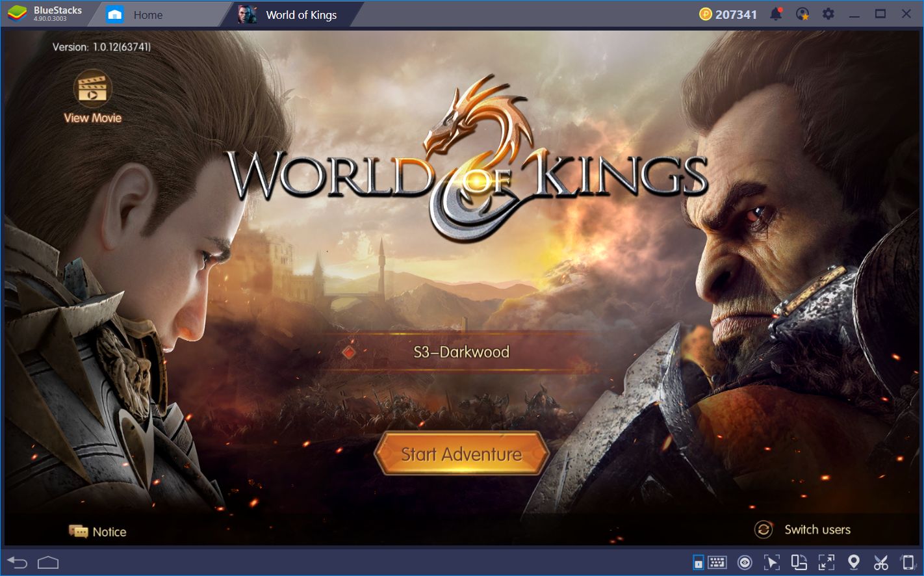Open the keyboard game controls editor
The width and height of the screenshot is (924, 576).
pyautogui.click(x=717, y=562)
